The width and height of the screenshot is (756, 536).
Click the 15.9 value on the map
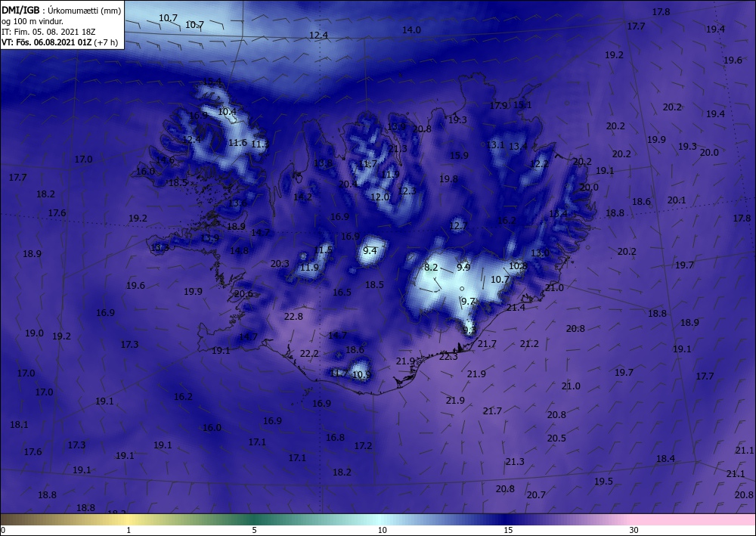click(x=459, y=156)
